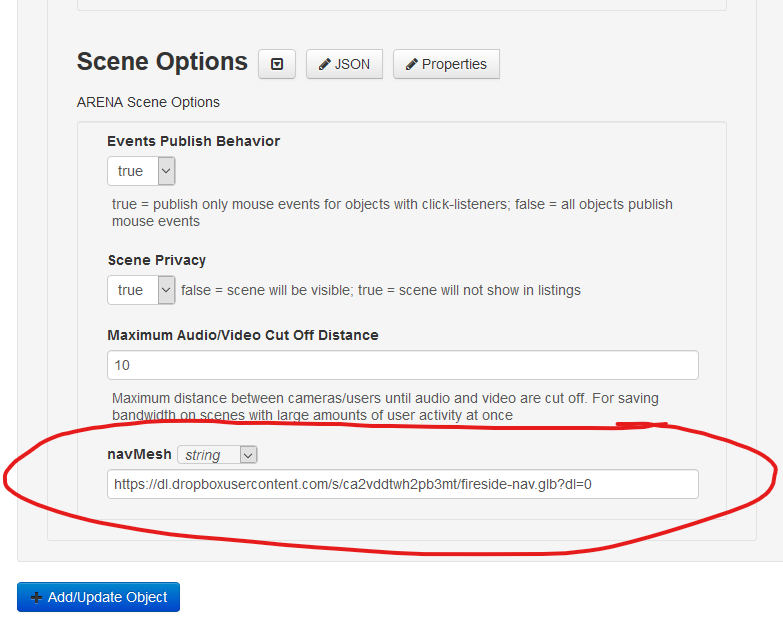Click the Scene Privacy label

click(x=157, y=260)
